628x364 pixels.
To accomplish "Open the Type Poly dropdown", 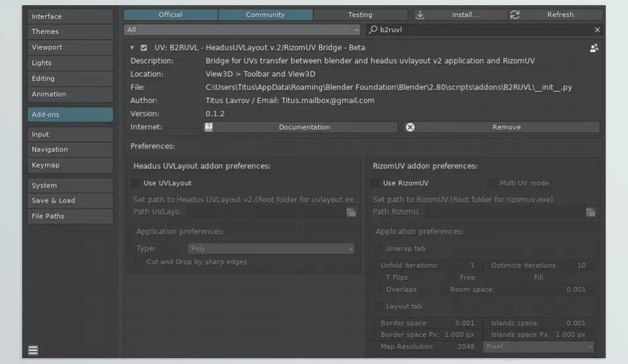I will (x=271, y=249).
